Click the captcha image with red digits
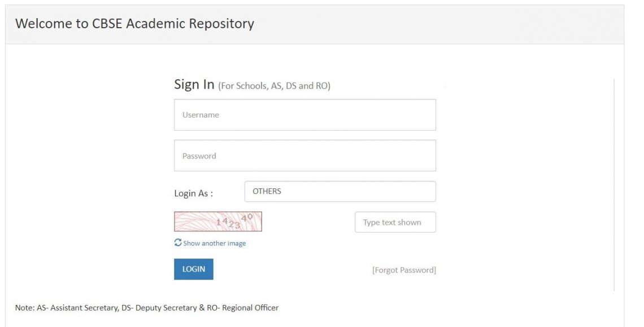Image resolution: width=644 pixels, height=327 pixels. (218, 222)
